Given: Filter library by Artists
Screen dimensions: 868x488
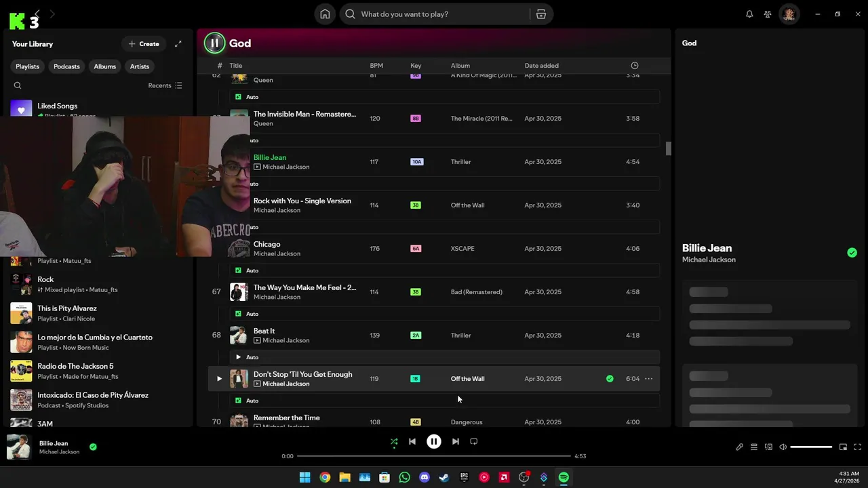Looking at the screenshot, I should (140, 66).
